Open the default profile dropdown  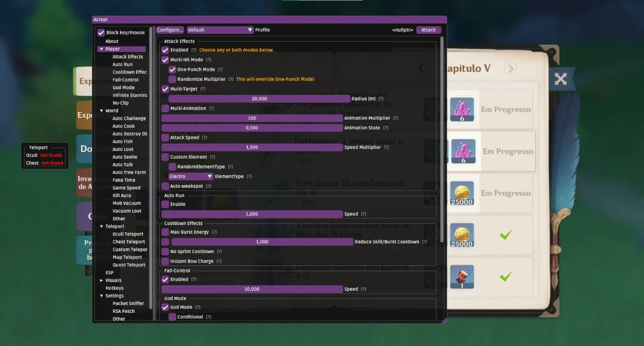220,30
